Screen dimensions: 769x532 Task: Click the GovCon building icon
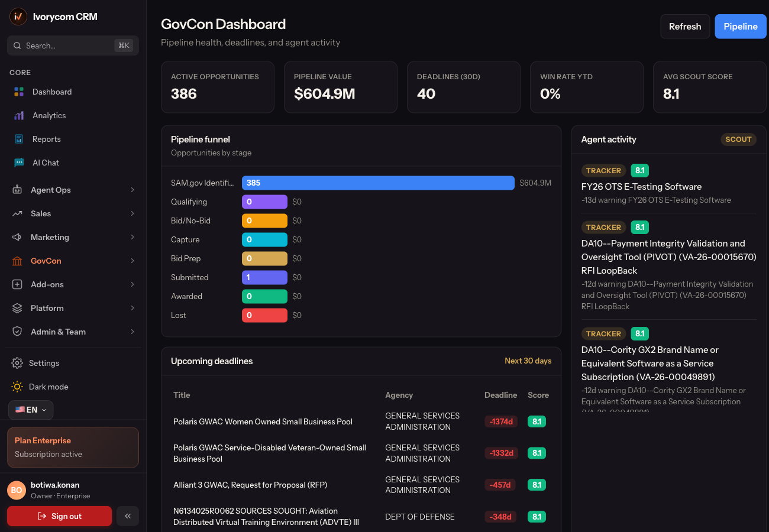17,261
